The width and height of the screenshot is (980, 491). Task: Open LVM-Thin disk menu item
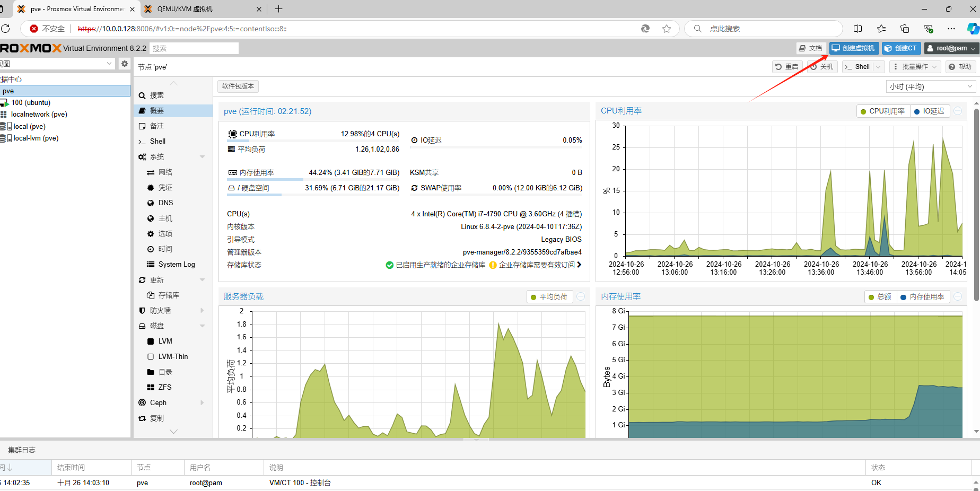(x=173, y=357)
